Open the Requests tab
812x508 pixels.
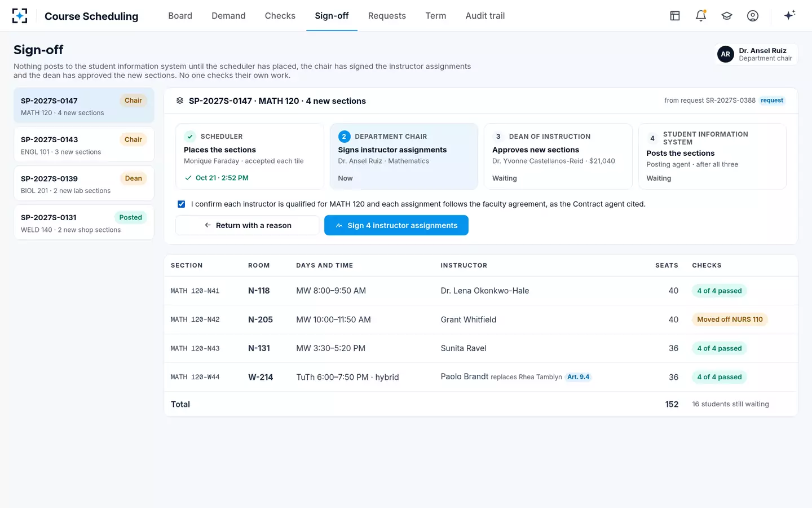(x=387, y=16)
